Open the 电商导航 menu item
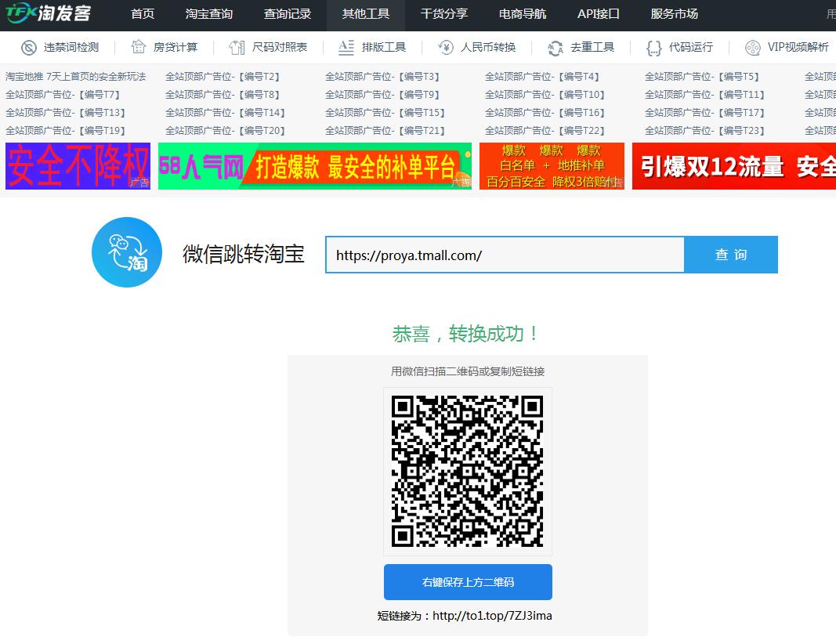The height and width of the screenshot is (644, 836). pos(523,14)
